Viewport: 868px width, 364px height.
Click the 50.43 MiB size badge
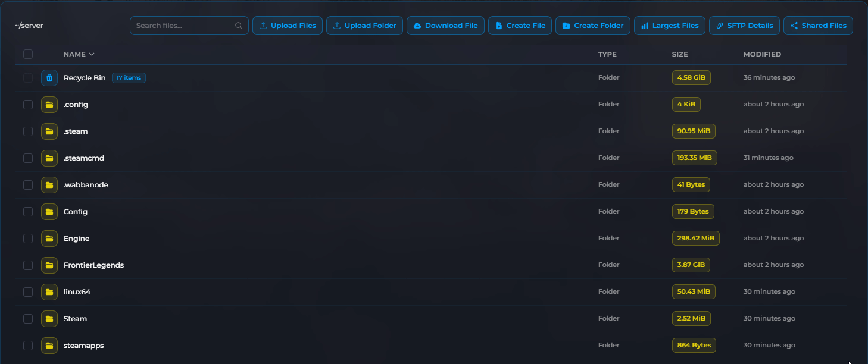coord(694,292)
